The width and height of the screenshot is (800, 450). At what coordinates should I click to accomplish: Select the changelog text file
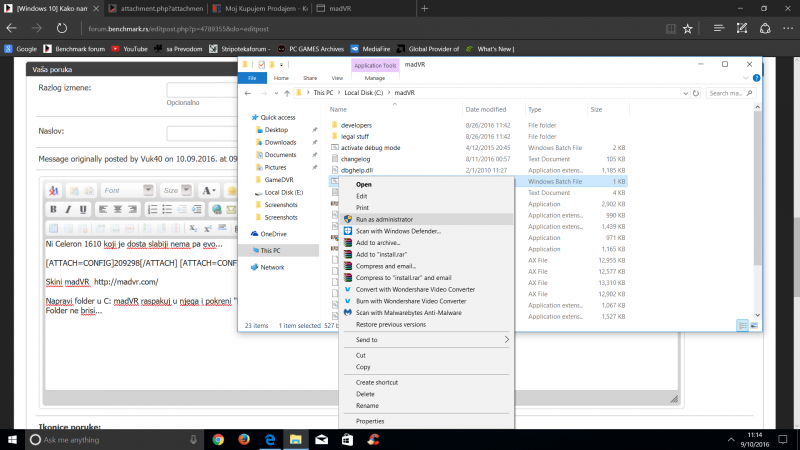point(355,159)
